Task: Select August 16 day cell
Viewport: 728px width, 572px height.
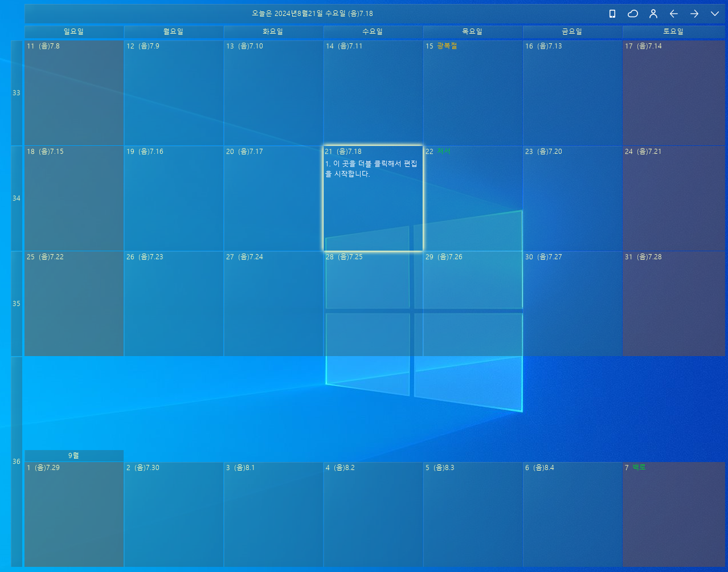Action: [x=572, y=93]
